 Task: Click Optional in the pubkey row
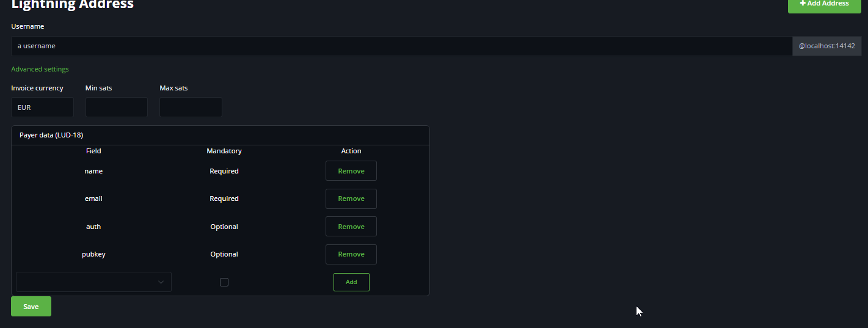[224, 254]
